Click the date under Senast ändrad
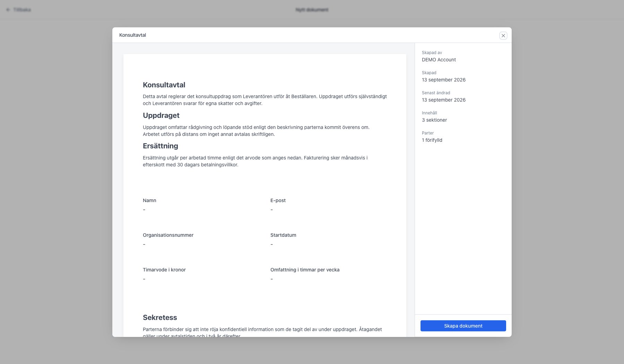The height and width of the screenshot is (364, 624). 444,100
